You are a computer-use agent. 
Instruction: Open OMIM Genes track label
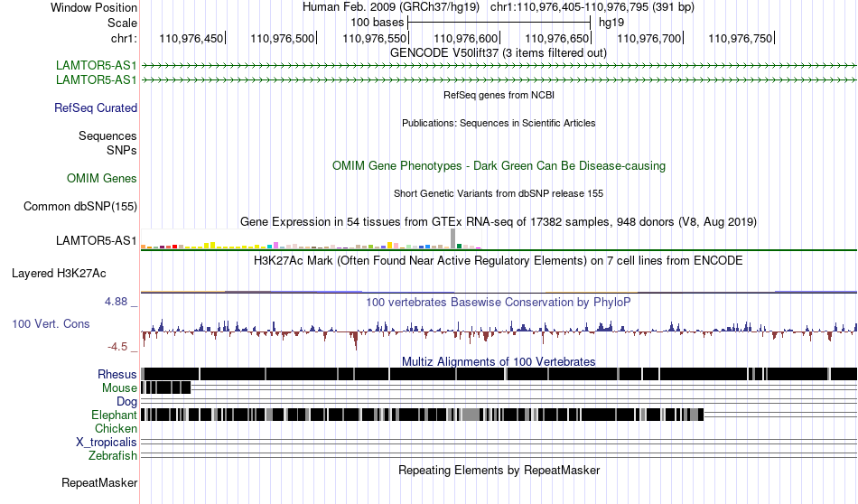[x=102, y=179]
